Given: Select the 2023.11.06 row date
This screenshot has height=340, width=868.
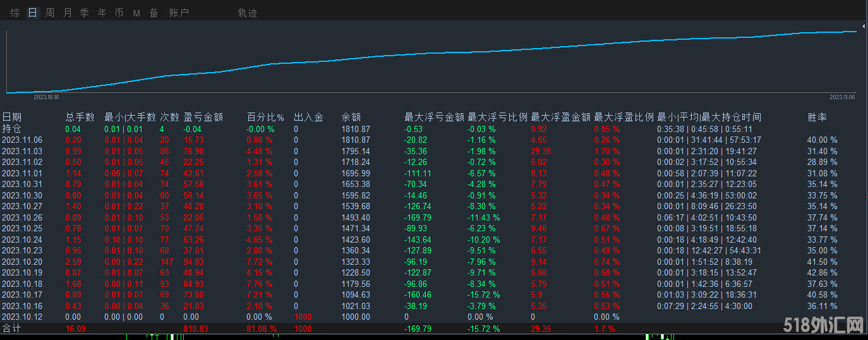Looking at the screenshot, I should (22, 140).
